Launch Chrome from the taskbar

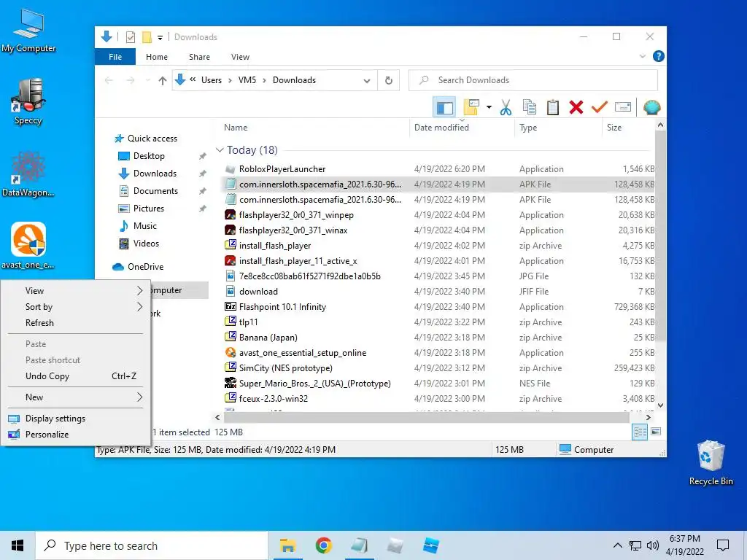tap(323, 545)
